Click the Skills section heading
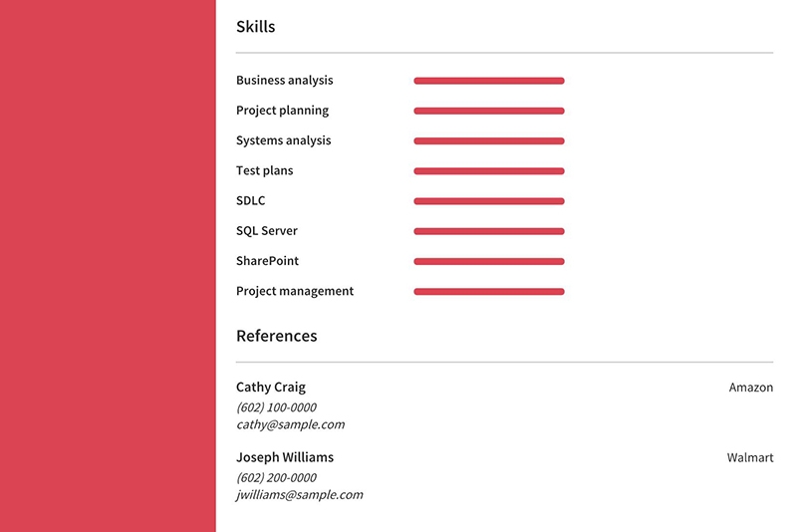This screenshot has width=797, height=532. pyautogui.click(x=255, y=27)
